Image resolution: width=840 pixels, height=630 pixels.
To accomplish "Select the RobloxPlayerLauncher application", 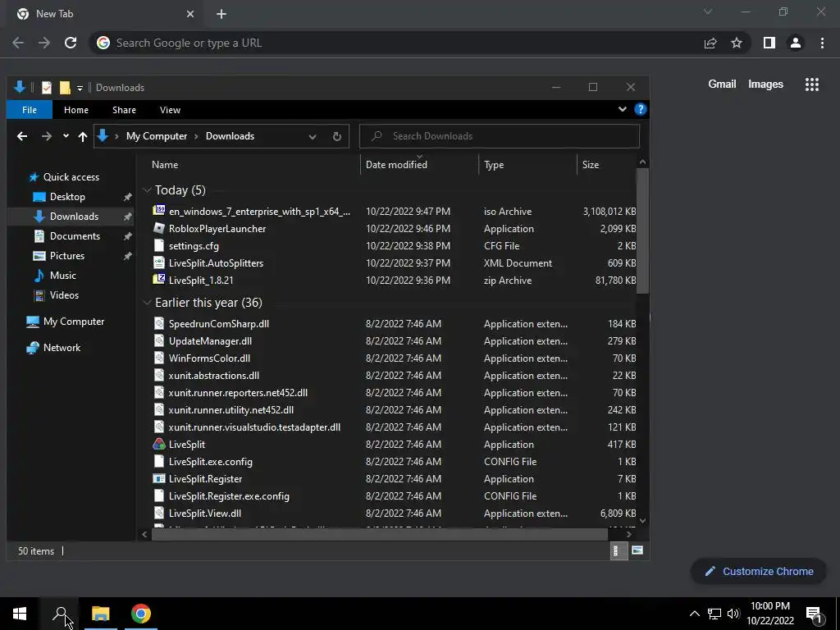I will pos(217,229).
